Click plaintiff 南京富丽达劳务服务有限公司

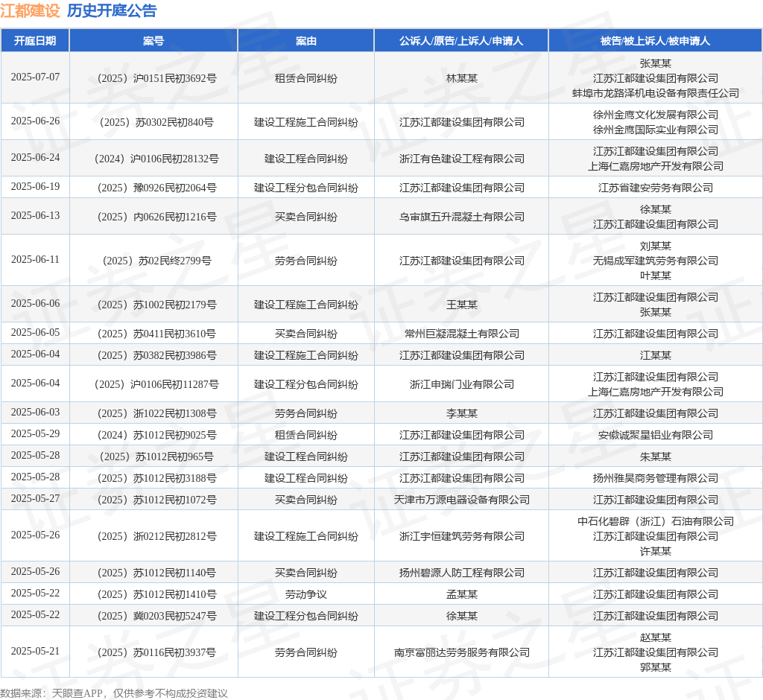click(x=462, y=652)
